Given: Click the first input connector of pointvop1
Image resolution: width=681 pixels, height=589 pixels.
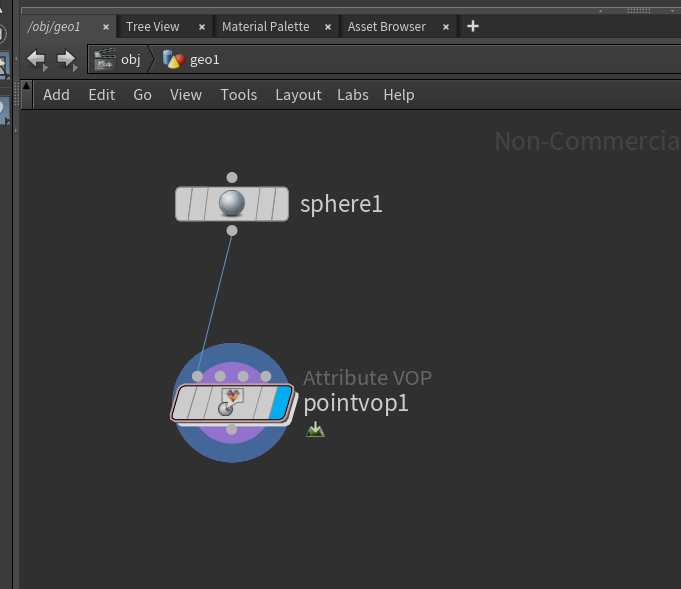Looking at the screenshot, I should [x=197, y=376].
